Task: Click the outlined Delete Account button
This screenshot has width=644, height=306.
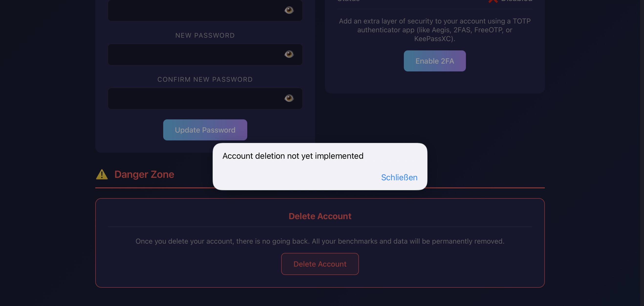Action: pos(320,264)
